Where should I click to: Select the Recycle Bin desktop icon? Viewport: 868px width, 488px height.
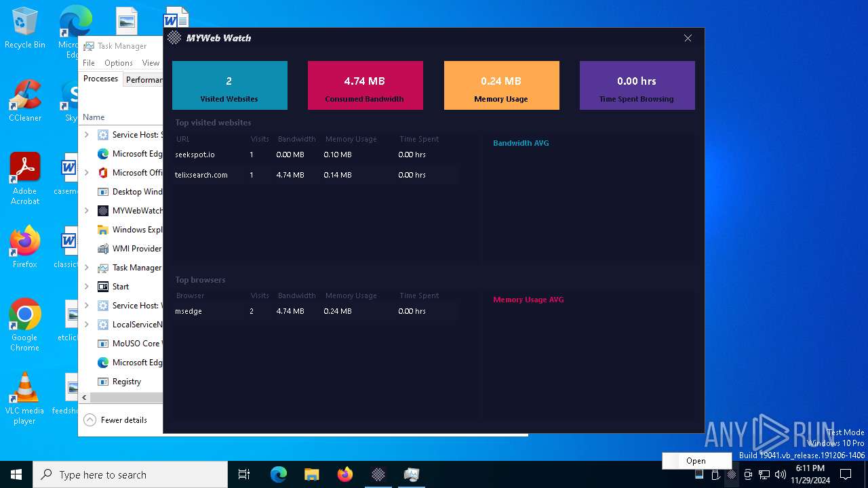point(25,28)
